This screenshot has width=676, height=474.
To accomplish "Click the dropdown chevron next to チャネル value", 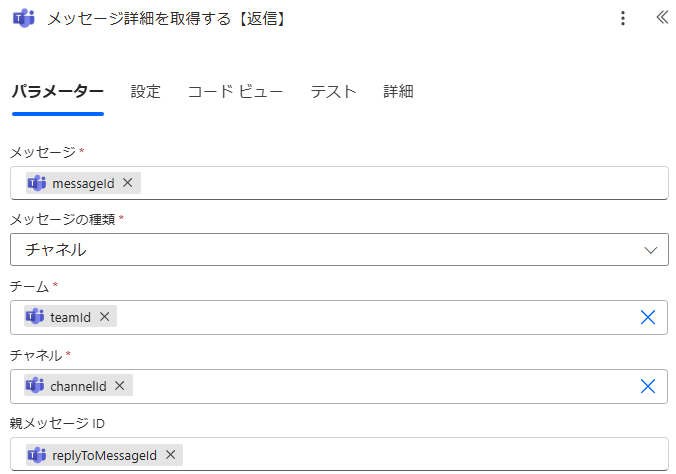I will coord(651,250).
